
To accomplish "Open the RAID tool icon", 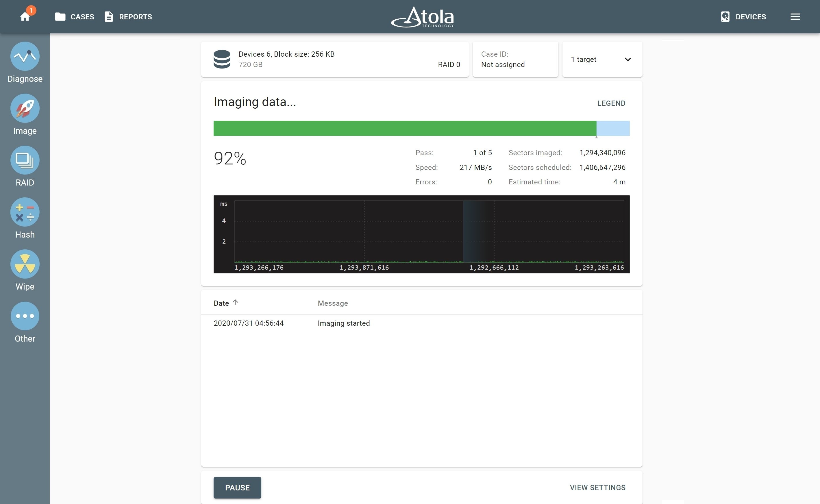I will (x=25, y=160).
